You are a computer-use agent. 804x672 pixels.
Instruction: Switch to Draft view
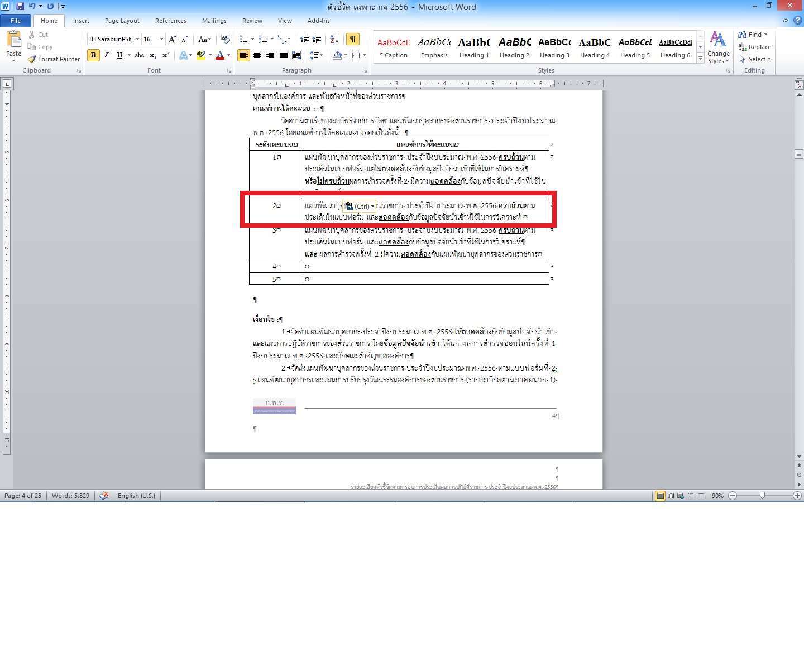(701, 496)
